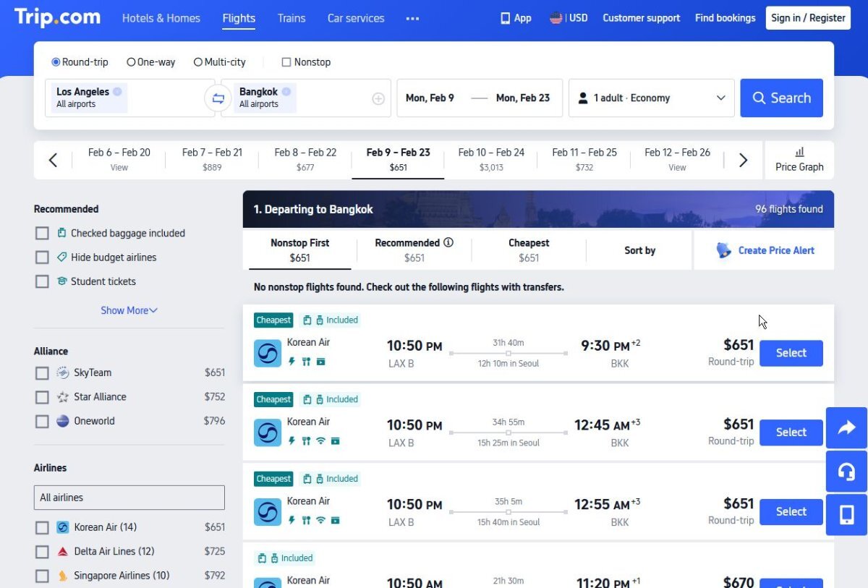Screen dimensions: 868x588
Task: Open the Price Graph icon
Action: pos(799,153)
